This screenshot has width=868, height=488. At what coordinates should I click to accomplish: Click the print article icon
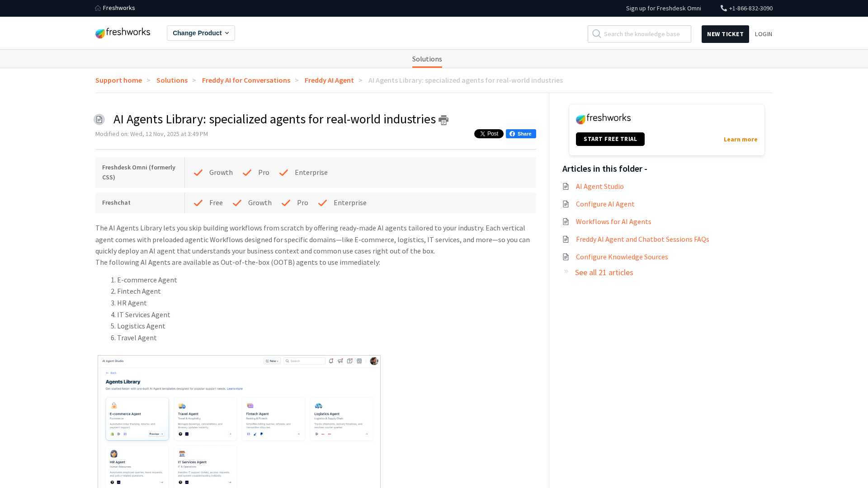click(443, 120)
